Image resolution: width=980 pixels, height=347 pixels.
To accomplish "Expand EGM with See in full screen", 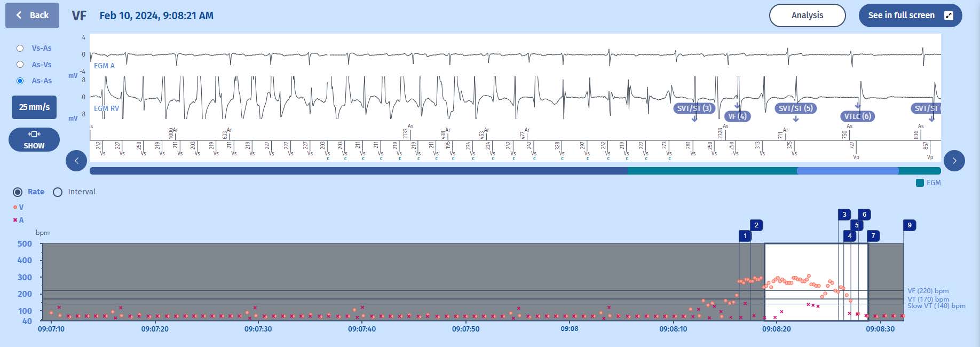I will [x=910, y=15].
